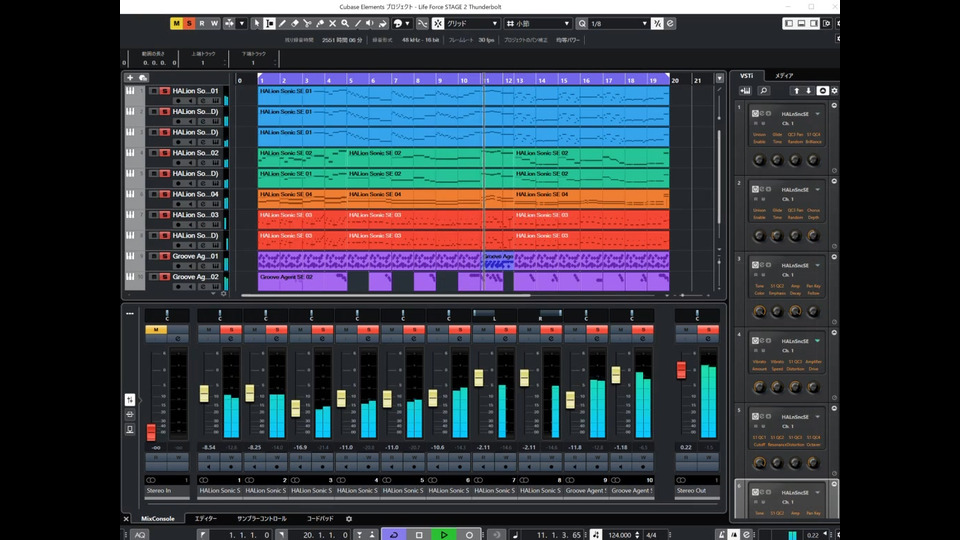The height and width of the screenshot is (540, 960).
Task: Click the Add Track Instrument icon in VSTi
Action: tap(745, 91)
